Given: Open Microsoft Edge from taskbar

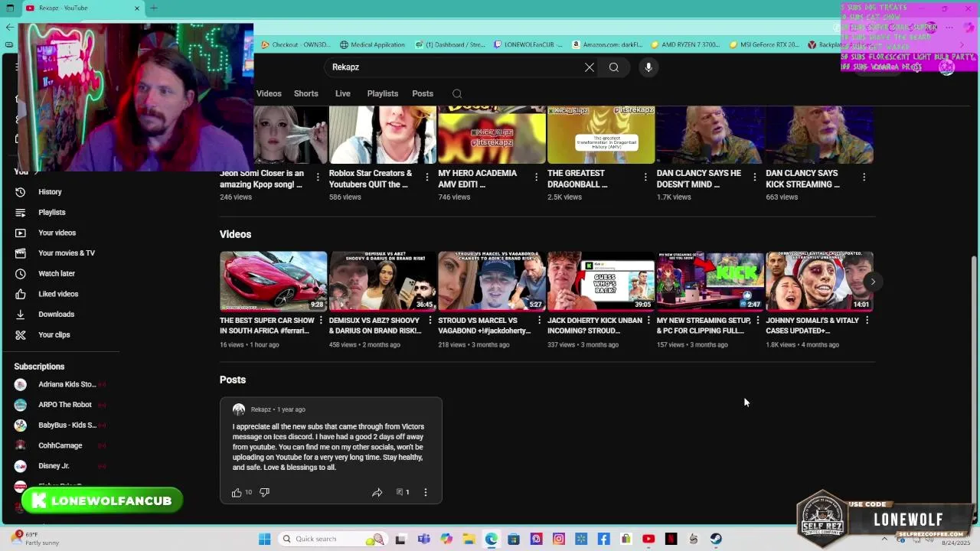Looking at the screenshot, I should (x=492, y=540).
